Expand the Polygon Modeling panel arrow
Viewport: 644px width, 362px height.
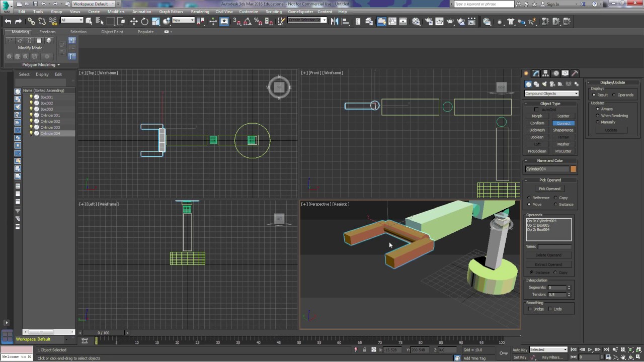pyautogui.click(x=58, y=65)
